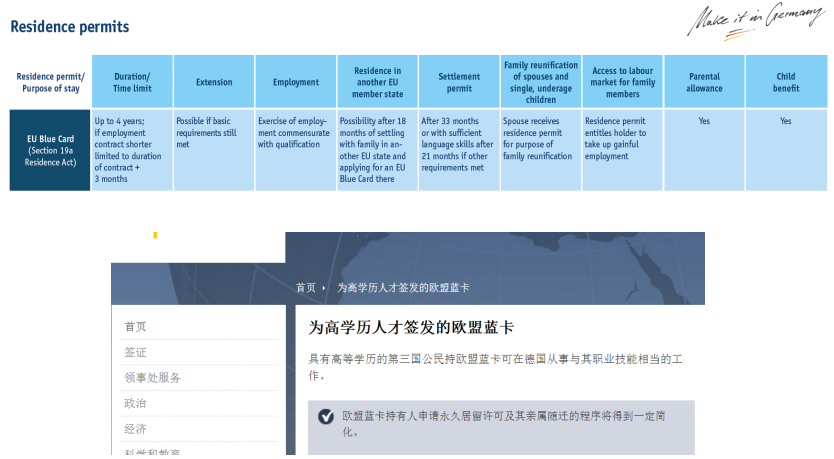
Task: Click the EU Blue Card row label
Action: 50,151
